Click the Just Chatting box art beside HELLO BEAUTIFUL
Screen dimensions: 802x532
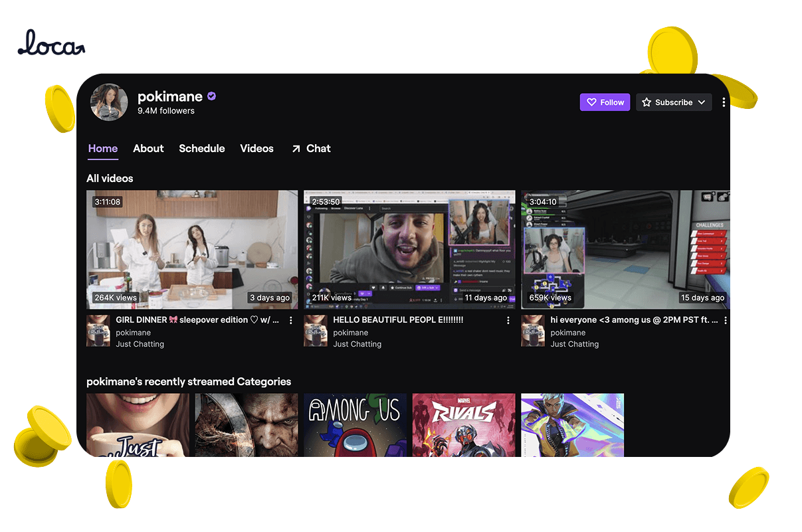tap(316, 331)
